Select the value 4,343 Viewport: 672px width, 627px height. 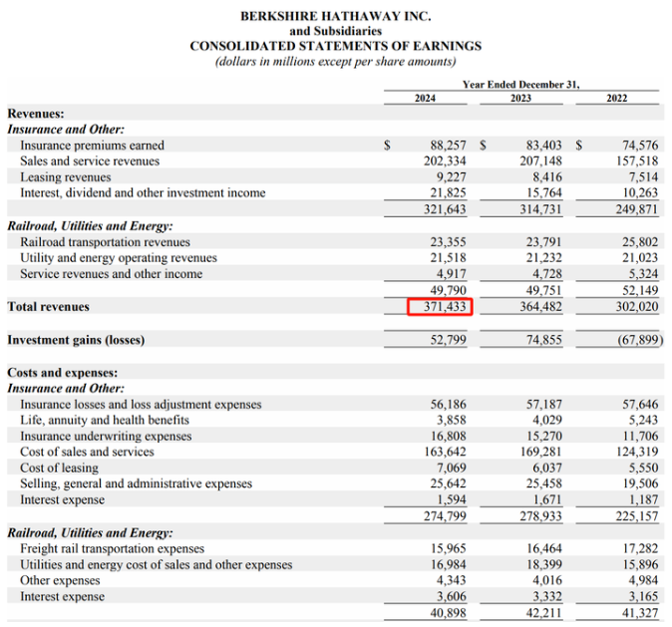point(452,581)
